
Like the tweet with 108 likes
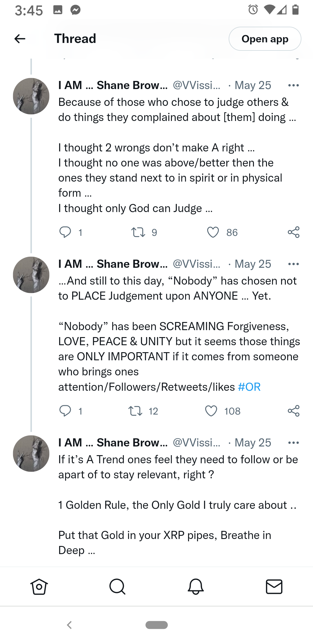click(211, 411)
